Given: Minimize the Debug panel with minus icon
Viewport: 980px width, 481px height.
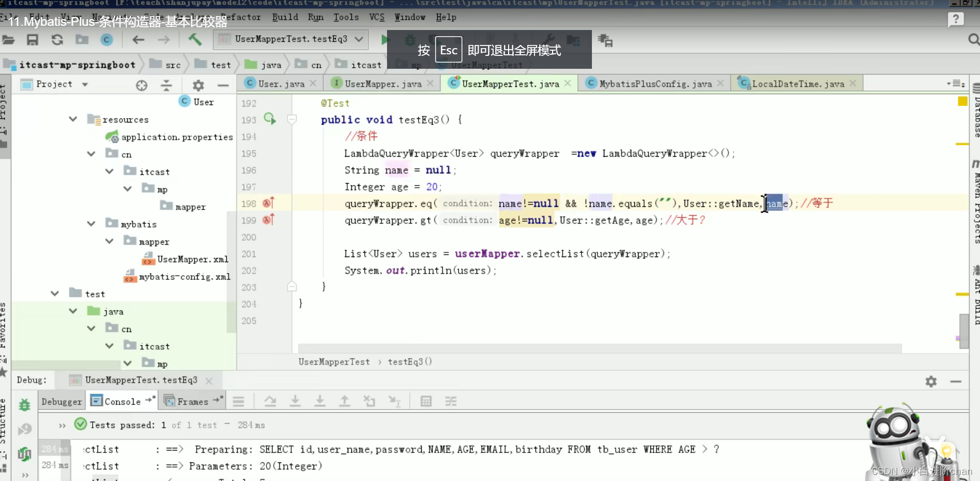Looking at the screenshot, I should coord(956,382).
